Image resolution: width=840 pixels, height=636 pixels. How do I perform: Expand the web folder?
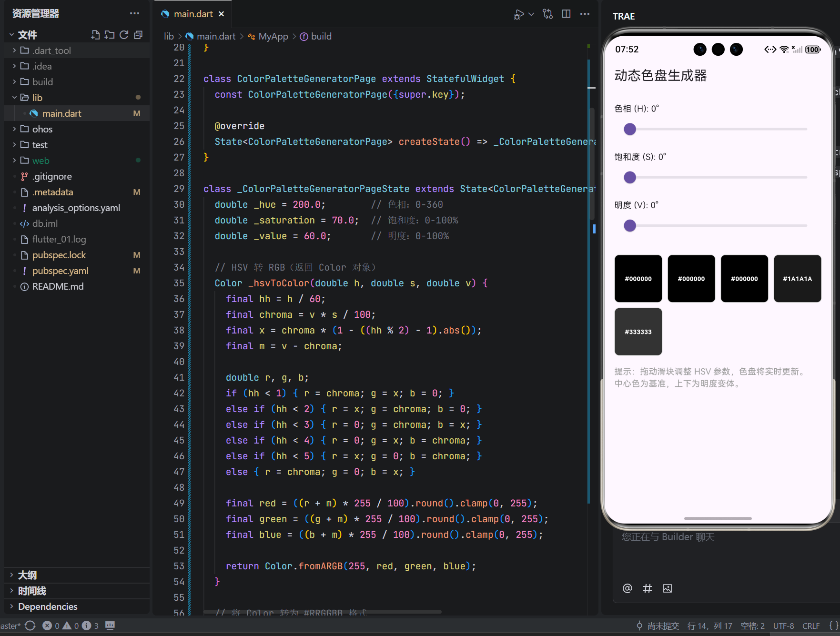pyautogui.click(x=76, y=161)
